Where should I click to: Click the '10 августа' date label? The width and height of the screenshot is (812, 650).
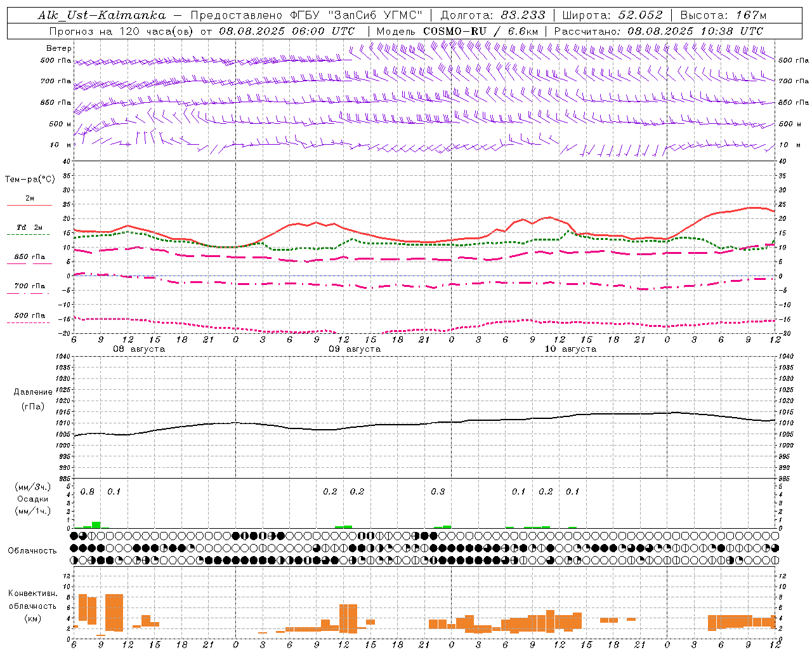(570, 349)
